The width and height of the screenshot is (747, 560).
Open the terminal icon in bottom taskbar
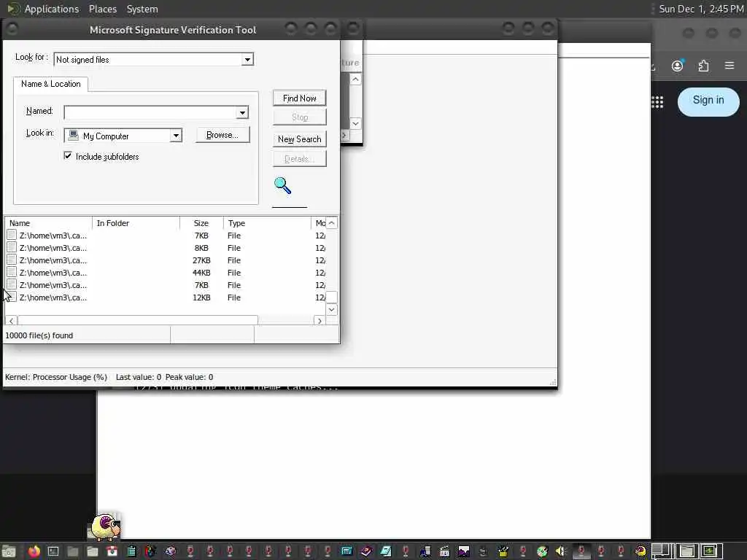tap(53, 551)
